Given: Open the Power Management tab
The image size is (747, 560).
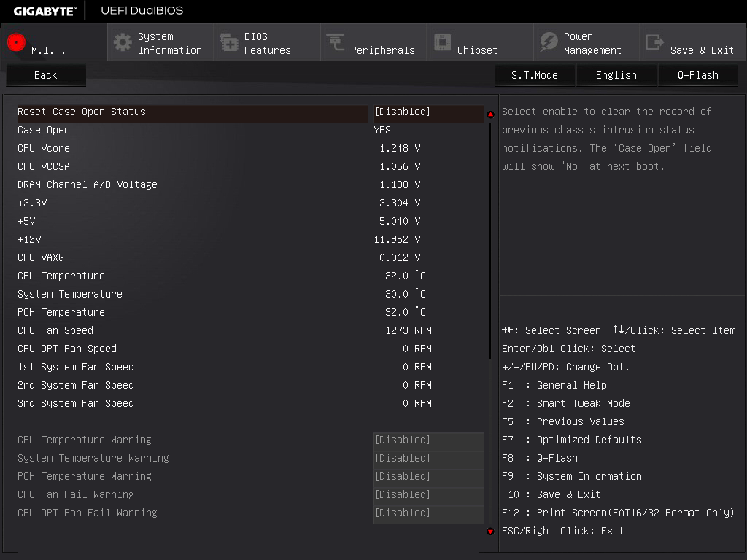Looking at the screenshot, I should pos(587,43).
